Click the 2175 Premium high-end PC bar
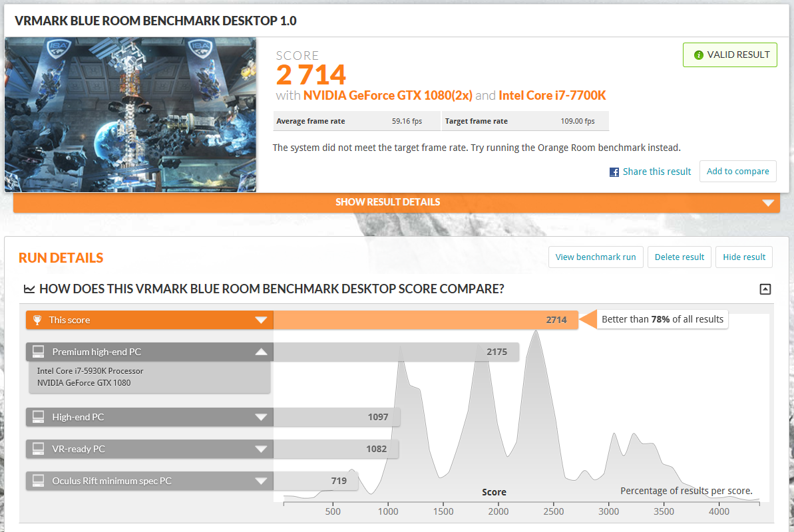The image size is (794, 532). (x=396, y=352)
